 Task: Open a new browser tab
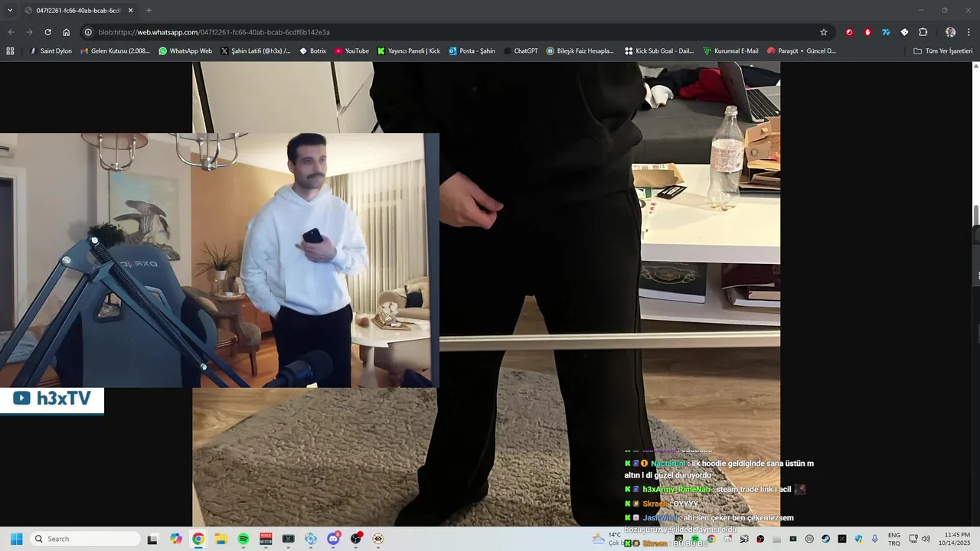click(x=149, y=10)
